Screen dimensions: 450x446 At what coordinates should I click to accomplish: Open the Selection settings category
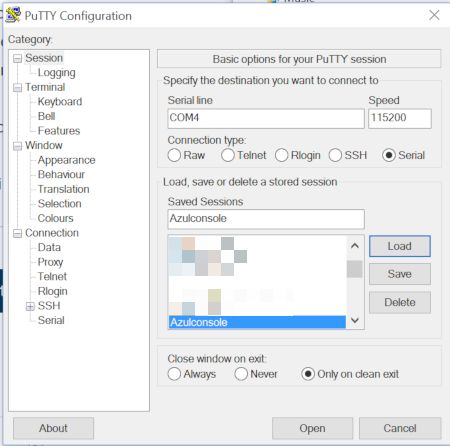[x=60, y=204]
